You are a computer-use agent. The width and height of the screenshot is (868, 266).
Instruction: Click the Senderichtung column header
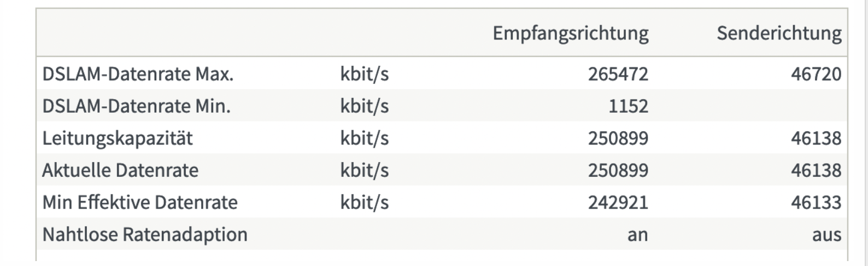pyautogui.click(x=779, y=33)
